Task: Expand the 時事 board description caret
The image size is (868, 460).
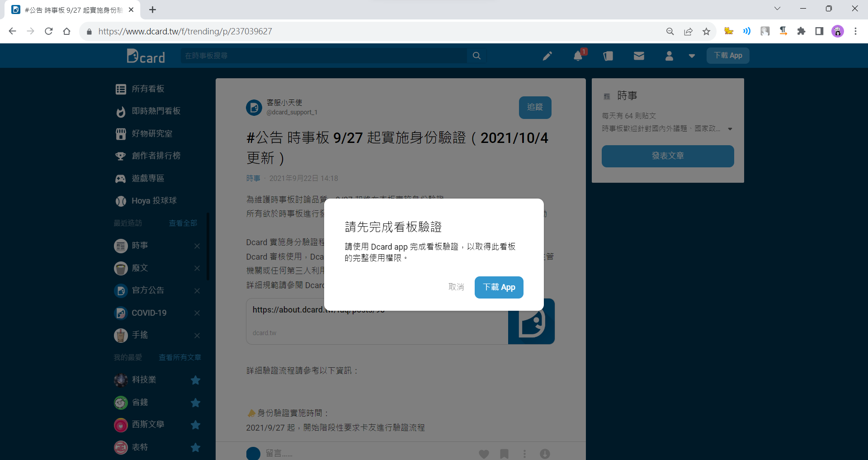Action: (730, 129)
